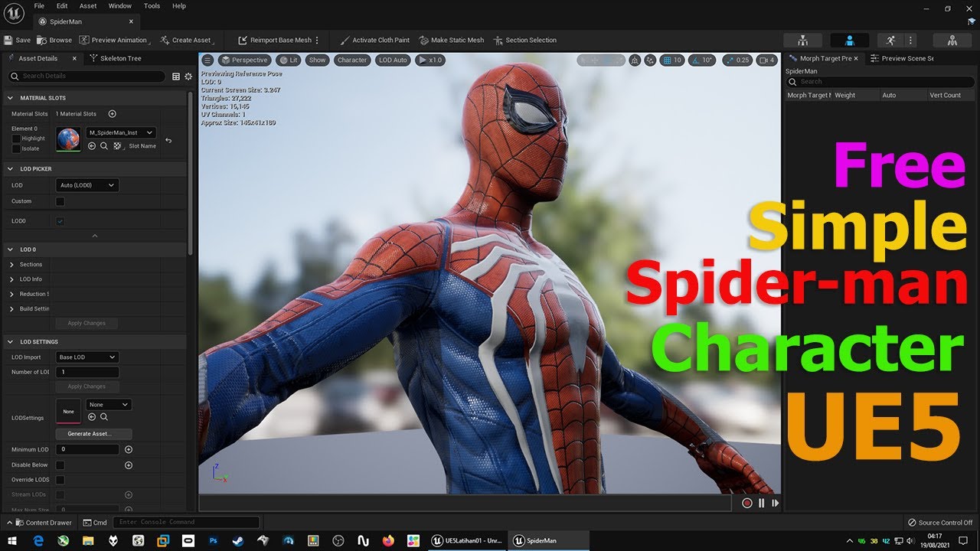Click the Reimport Base Mesh button
The width and height of the screenshot is (980, 551).
pos(275,41)
